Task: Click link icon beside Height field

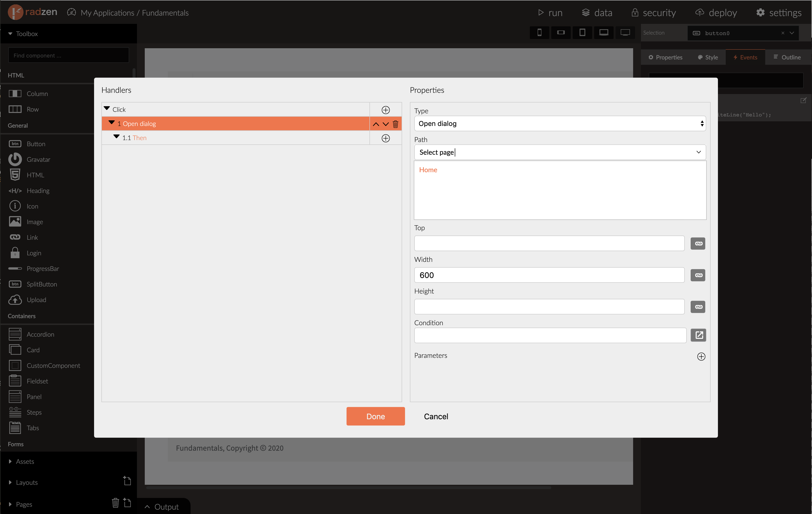Action: tap(698, 307)
